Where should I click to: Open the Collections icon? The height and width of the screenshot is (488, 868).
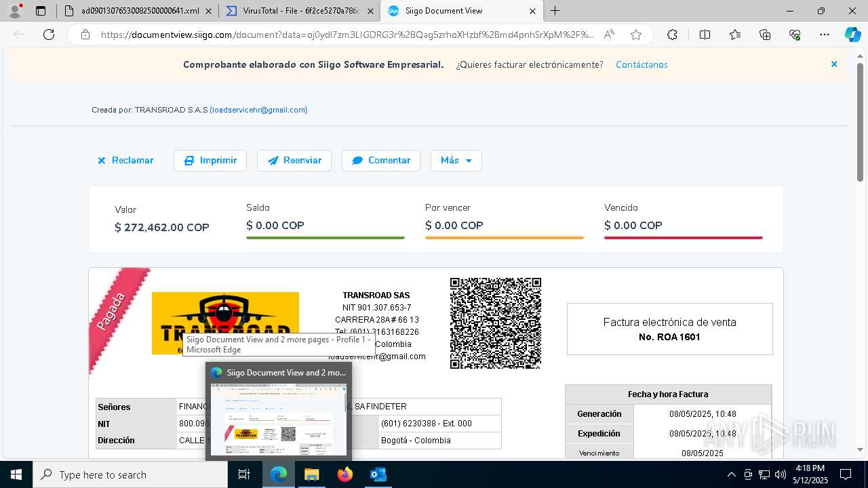tap(765, 35)
